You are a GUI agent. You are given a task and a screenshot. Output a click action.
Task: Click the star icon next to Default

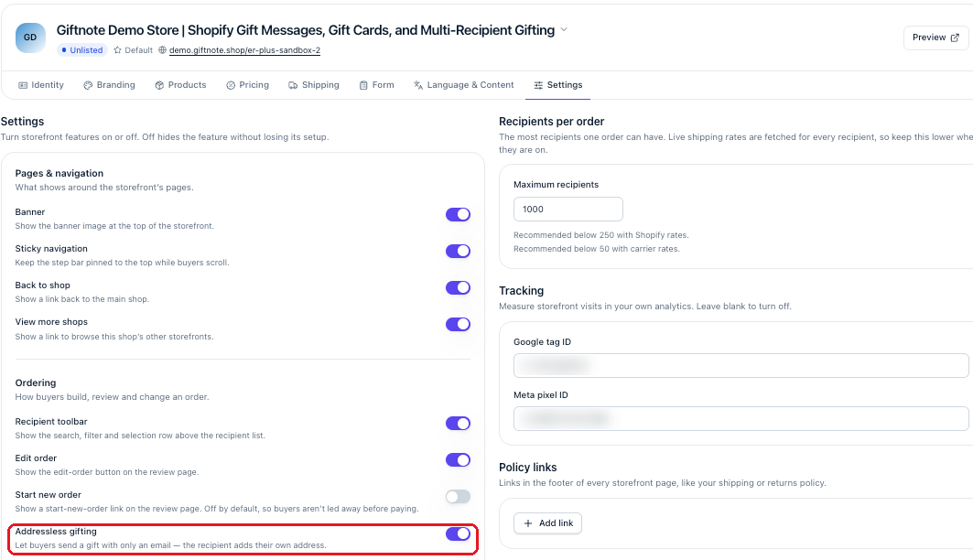[117, 50]
